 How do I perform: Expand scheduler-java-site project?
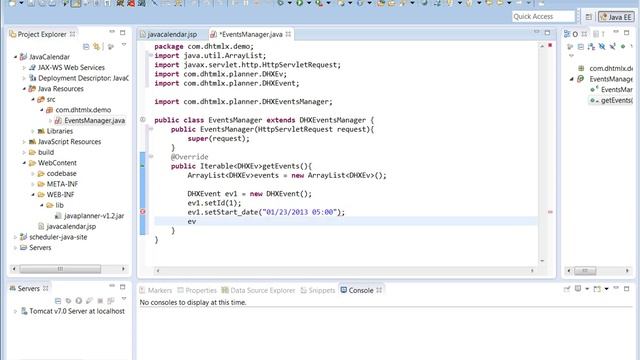tap(16, 237)
